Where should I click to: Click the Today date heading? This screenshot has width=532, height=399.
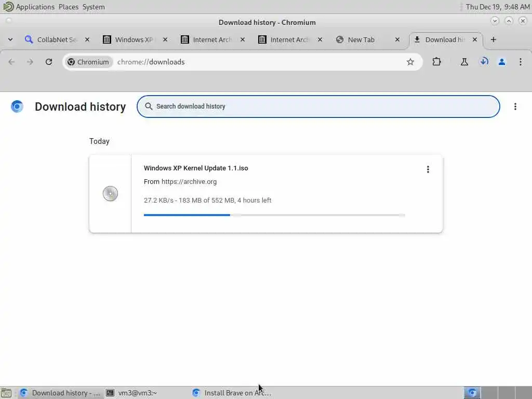point(99,141)
